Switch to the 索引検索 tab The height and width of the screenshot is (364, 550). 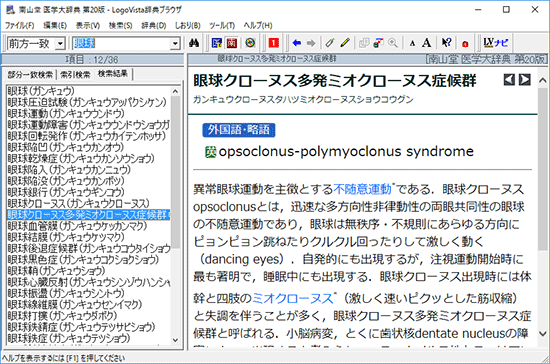coord(75,74)
